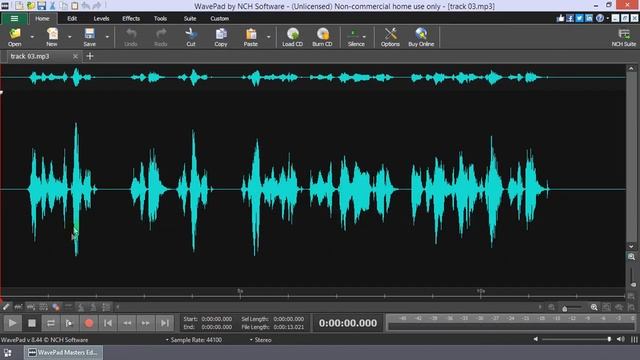The width and height of the screenshot is (640, 360).
Task: Expand the Paste button dropdown arrow
Action: (x=268, y=37)
